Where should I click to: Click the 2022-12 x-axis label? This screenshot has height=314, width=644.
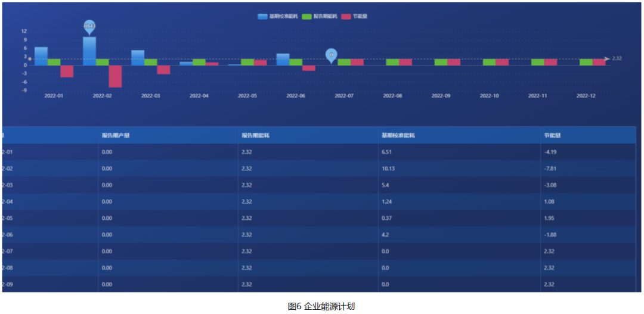click(x=586, y=96)
